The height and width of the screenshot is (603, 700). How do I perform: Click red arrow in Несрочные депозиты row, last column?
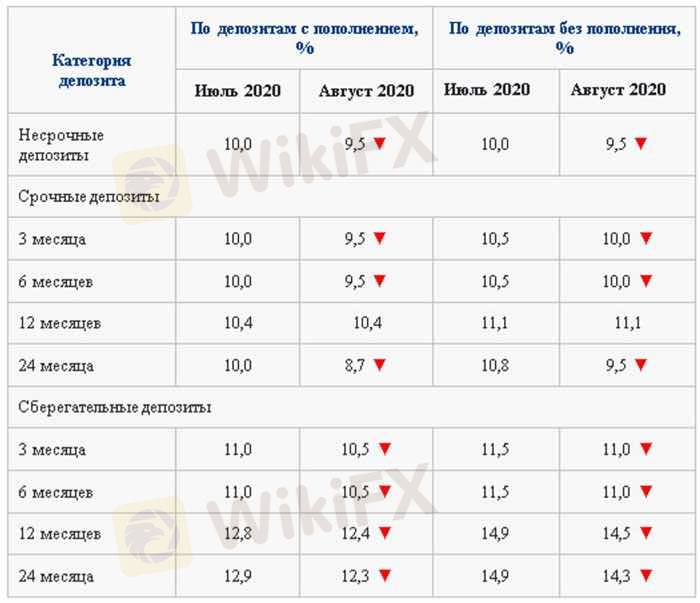tap(641, 144)
